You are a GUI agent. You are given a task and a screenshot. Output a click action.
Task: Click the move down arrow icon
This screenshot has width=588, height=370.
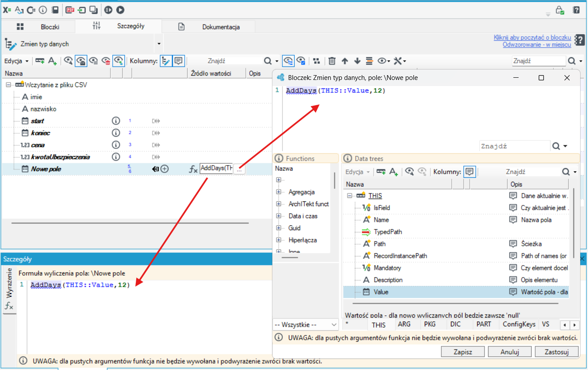click(x=357, y=61)
